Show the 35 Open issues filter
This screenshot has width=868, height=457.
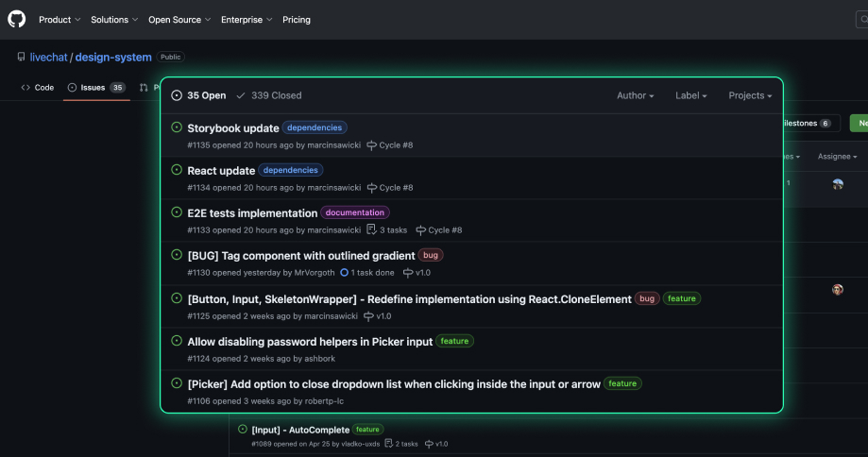[x=199, y=95]
